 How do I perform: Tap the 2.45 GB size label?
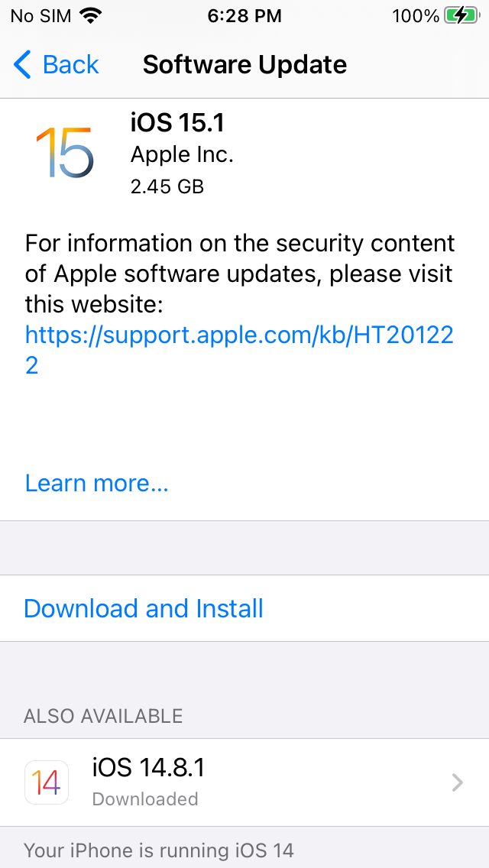pyautogui.click(x=167, y=187)
